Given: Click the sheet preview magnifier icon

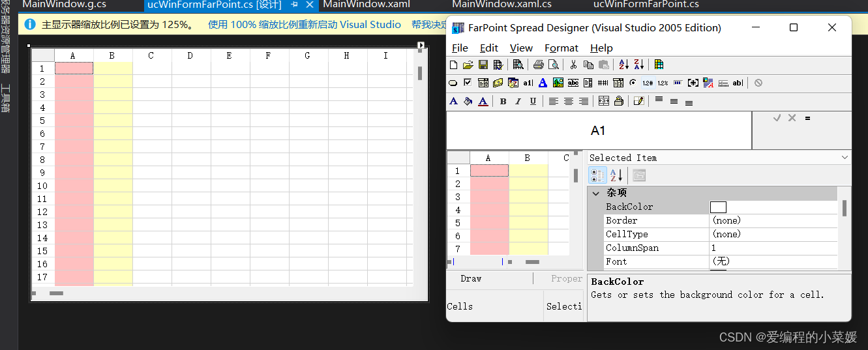Looking at the screenshot, I should coord(518,65).
